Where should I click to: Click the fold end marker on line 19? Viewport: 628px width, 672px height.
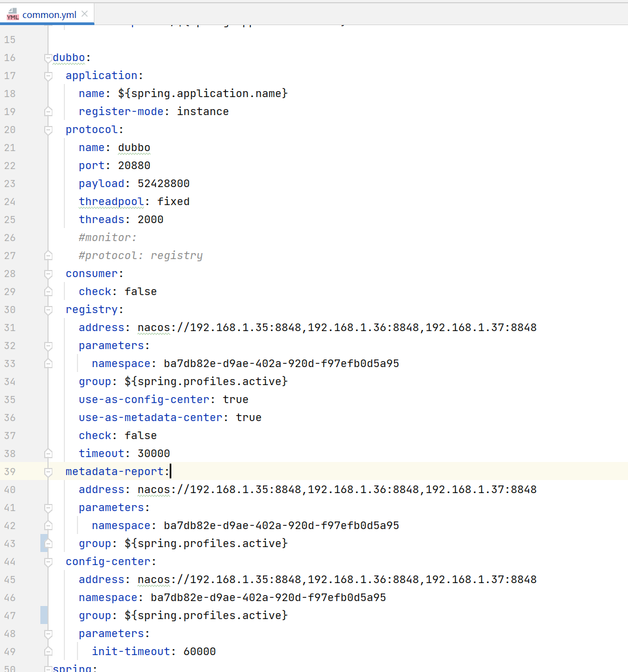coord(48,112)
